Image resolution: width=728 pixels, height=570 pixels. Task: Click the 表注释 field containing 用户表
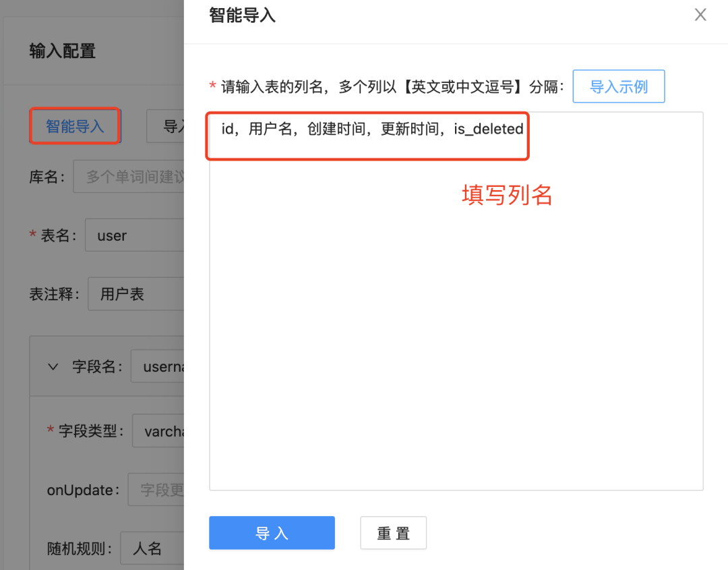point(135,294)
